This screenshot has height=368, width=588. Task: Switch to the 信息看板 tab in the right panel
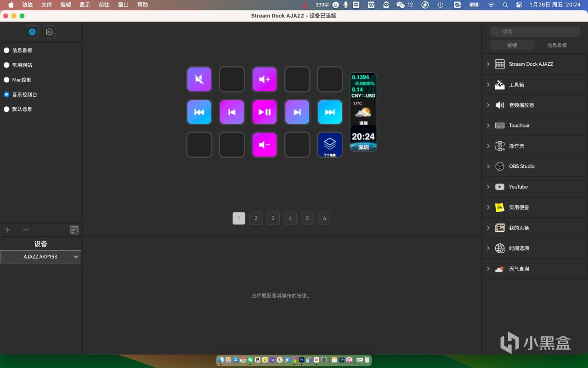[557, 45]
